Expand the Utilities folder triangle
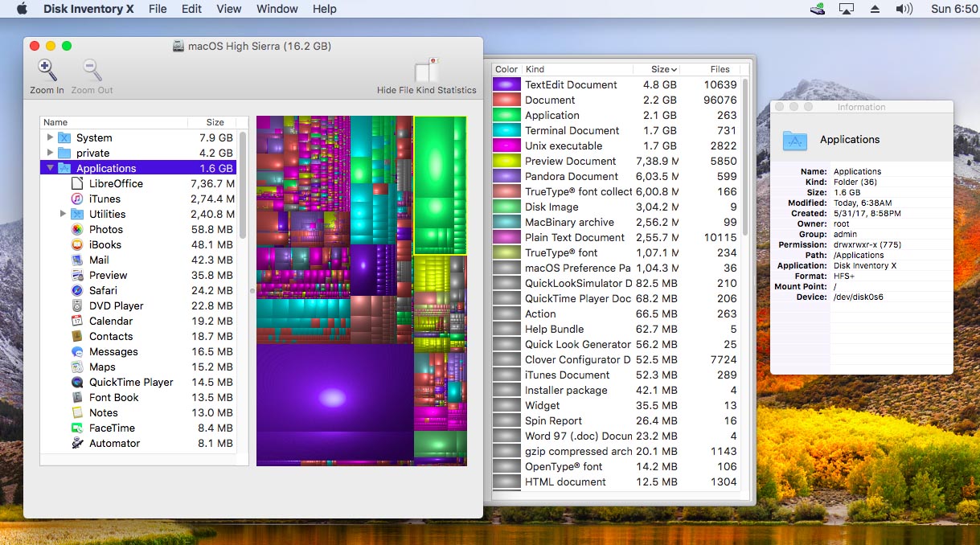980x545 pixels. tap(63, 214)
